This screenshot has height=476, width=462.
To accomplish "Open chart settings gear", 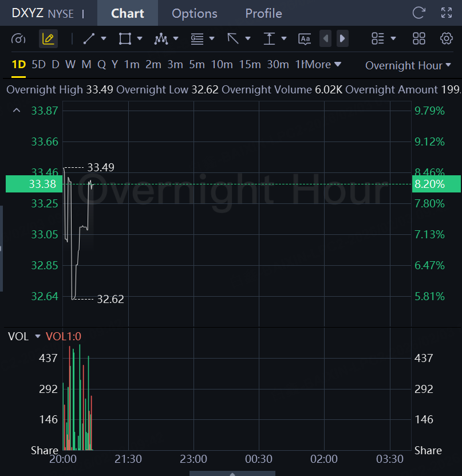I will [x=447, y=39].
